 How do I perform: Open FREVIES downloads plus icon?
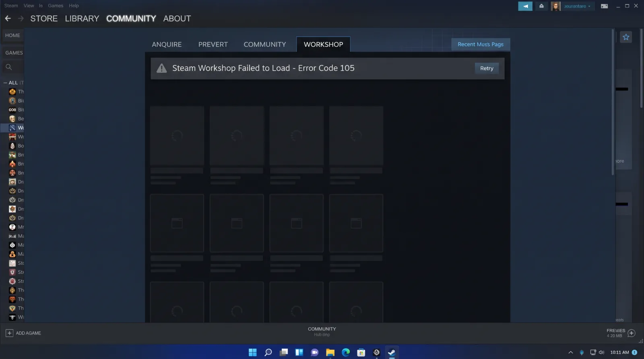[x=631, y=333]
